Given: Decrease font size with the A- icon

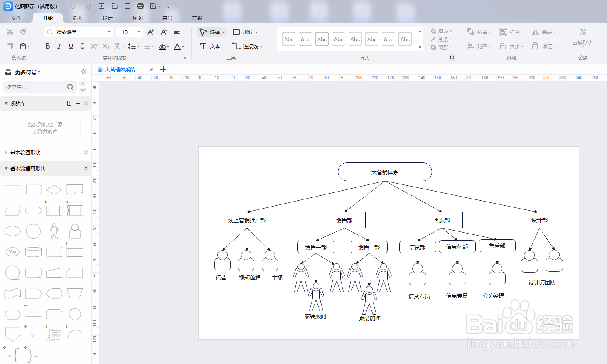Looking at the screenshot, I should click(164, 32).
